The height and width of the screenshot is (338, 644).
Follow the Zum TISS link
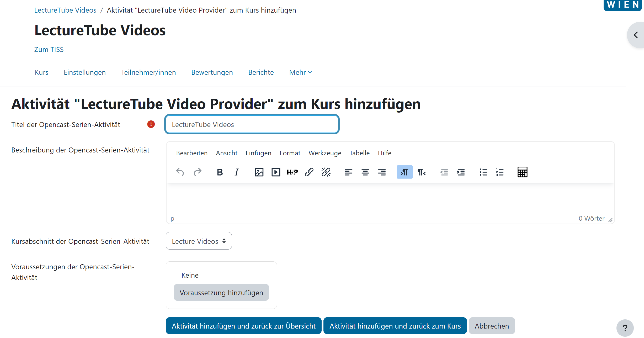coord(49,49)
